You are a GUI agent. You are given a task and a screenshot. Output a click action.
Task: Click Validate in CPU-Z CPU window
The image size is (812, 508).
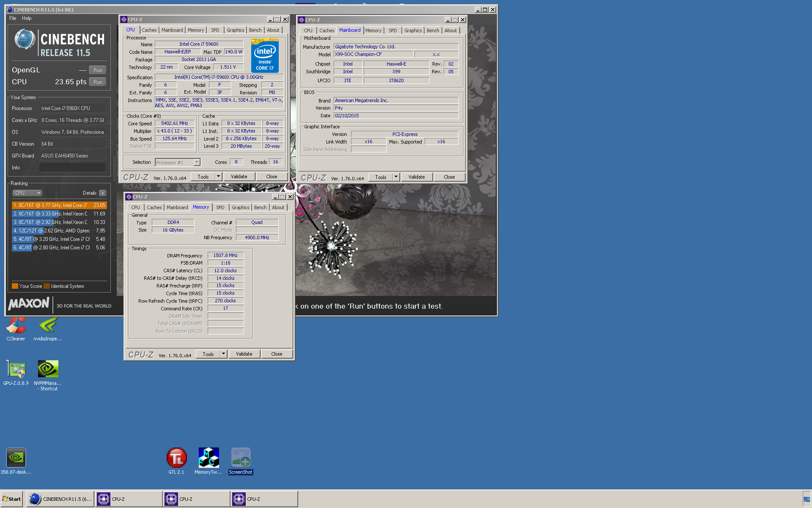239,177
